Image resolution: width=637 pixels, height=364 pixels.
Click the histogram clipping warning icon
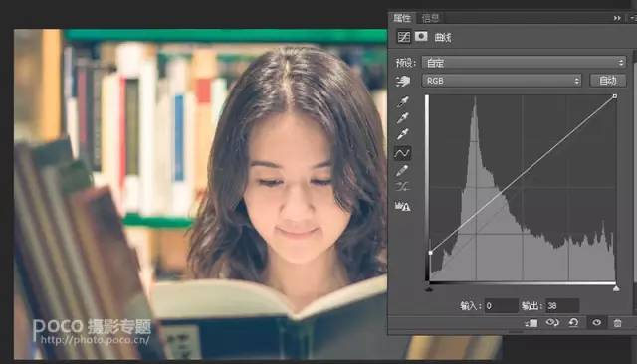402,207
